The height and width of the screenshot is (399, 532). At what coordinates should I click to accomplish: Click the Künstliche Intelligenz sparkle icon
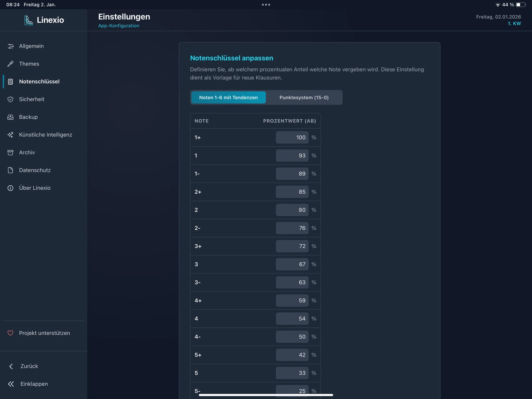pos(11,135)
